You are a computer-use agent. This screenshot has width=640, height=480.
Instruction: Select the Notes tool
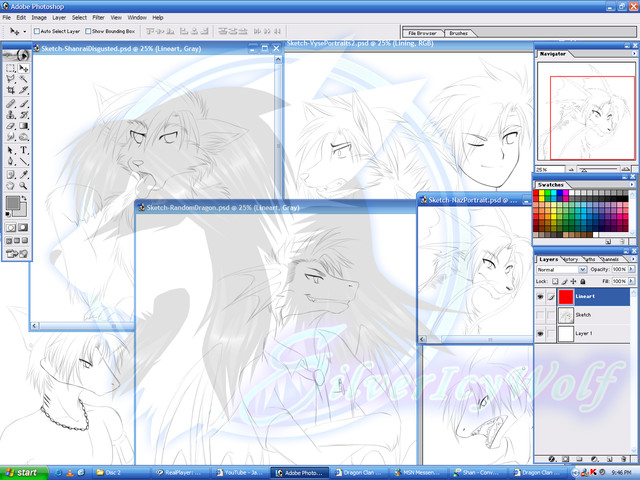(11, 175)
